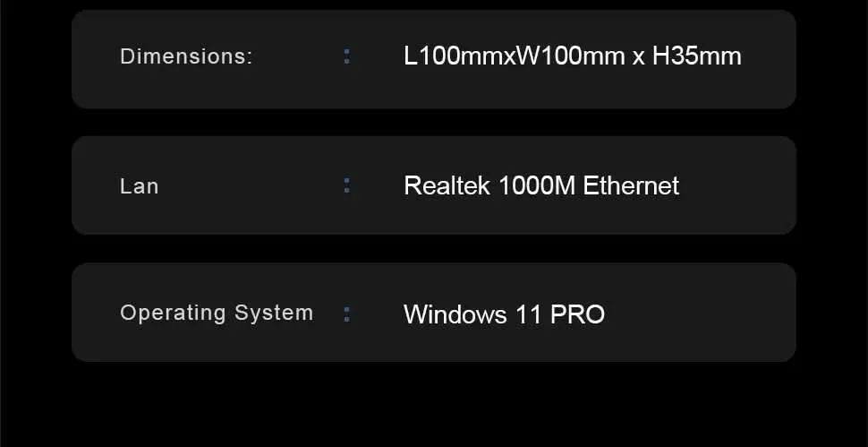The width and height of the screenshot is (868, 447).
Task: Click the "PRO" edition text
Action: coord(577,314)
